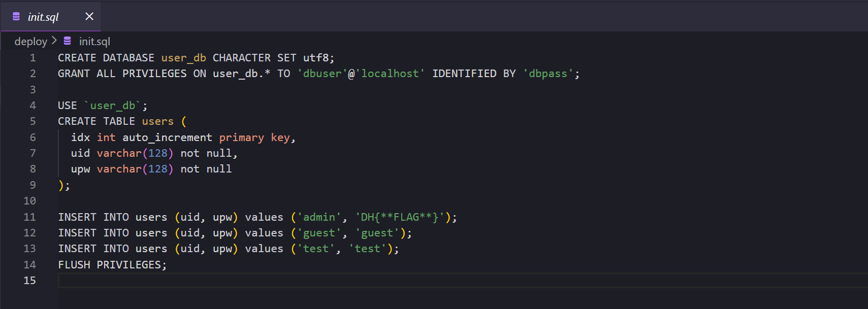Click the opening parenthesis after users table
The image size is (868, 309).
click(184, 121)
